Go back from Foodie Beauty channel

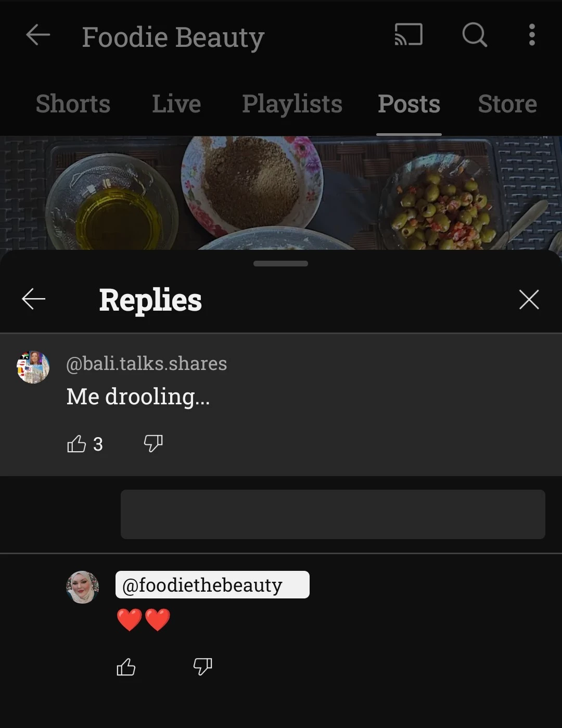38,35
